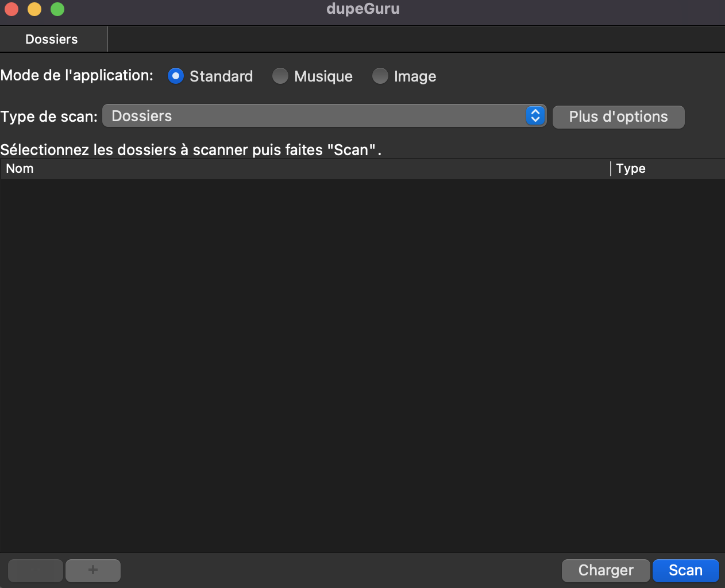This screenshot has width=725, height=588.
Task: Choose the Image application mode
Action: [x=380, y=76]
